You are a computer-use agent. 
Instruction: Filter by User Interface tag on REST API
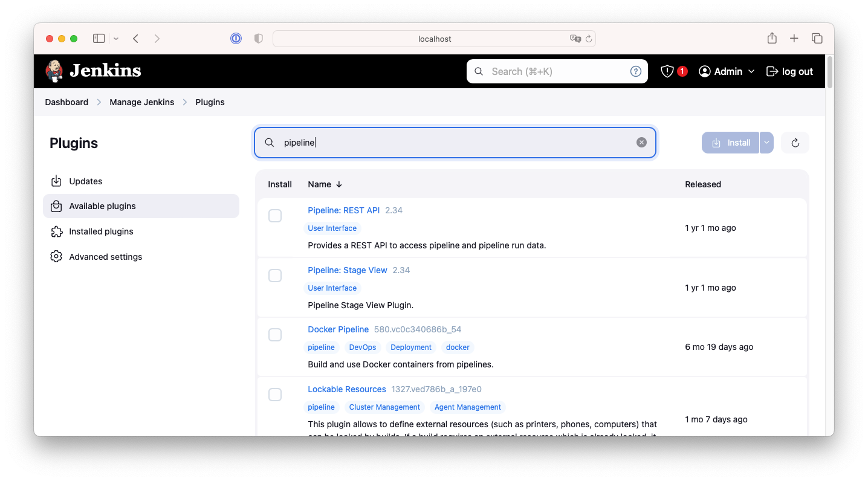pyautogui.click(x=332, y=228)
